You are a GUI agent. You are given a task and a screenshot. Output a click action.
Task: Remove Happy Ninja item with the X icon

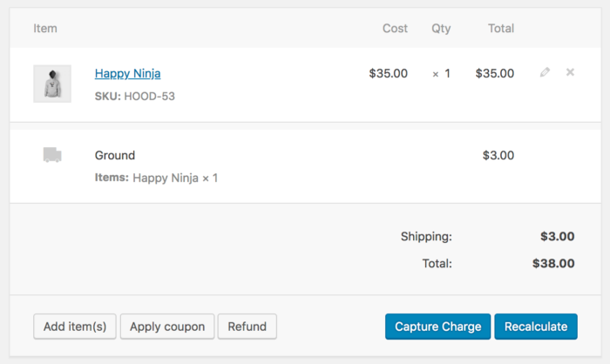(x=570, y=72)
